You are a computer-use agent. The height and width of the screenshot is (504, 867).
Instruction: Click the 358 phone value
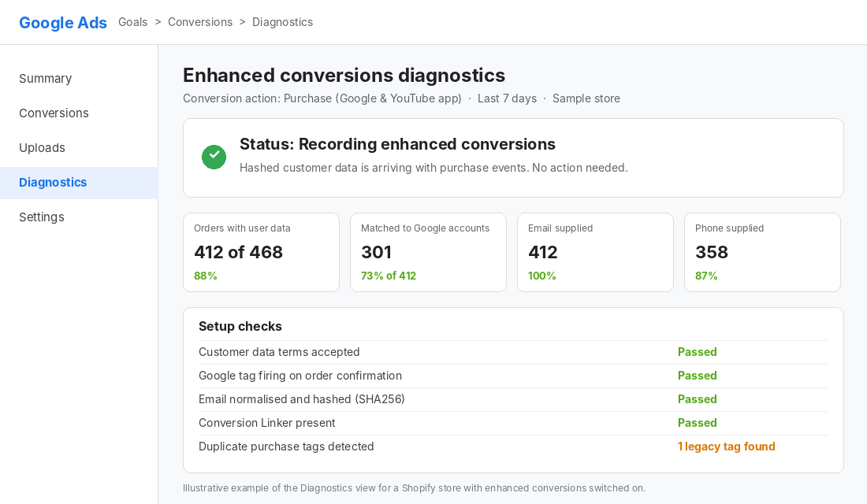click(712, 252)
